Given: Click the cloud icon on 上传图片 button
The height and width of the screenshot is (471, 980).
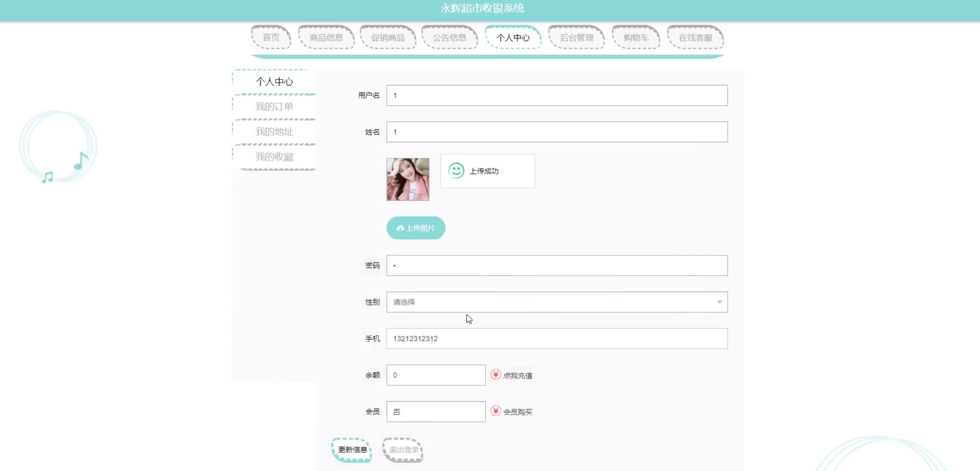Looking at the screenshot, I should (x=400, y=228).
